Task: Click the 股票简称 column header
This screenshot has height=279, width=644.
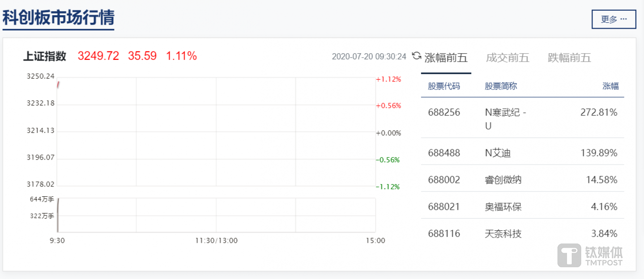Action: pos(500,86)
